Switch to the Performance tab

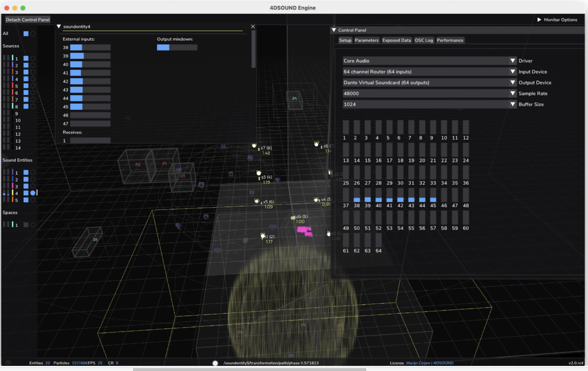[450, 40]
